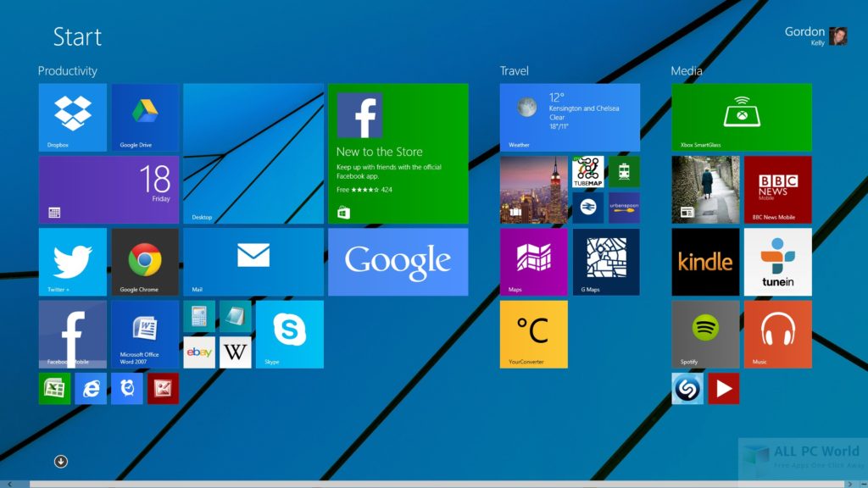Open the small Excel tile
This screenshot has height=488, width=868.
54,388
